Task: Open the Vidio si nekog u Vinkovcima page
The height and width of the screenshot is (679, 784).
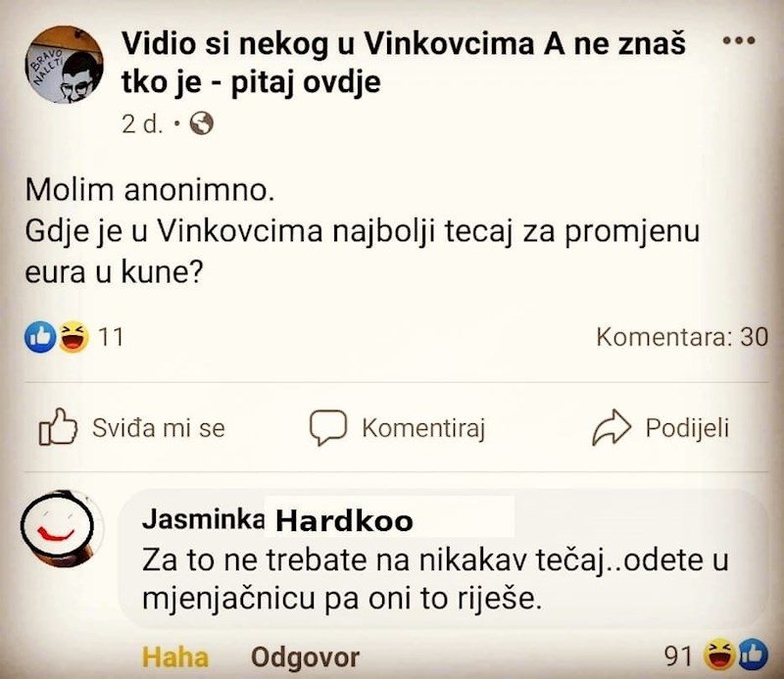Action: 404,64
